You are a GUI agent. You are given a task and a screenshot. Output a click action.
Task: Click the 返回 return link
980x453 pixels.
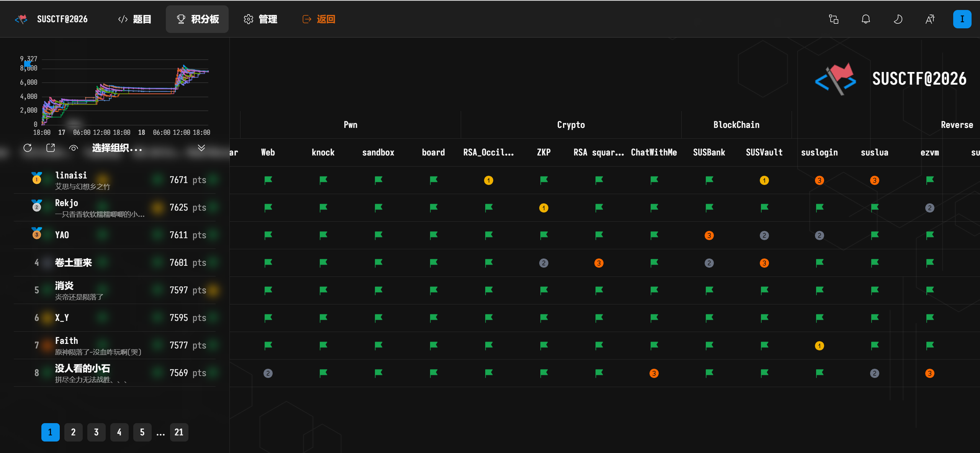point(319,19)
